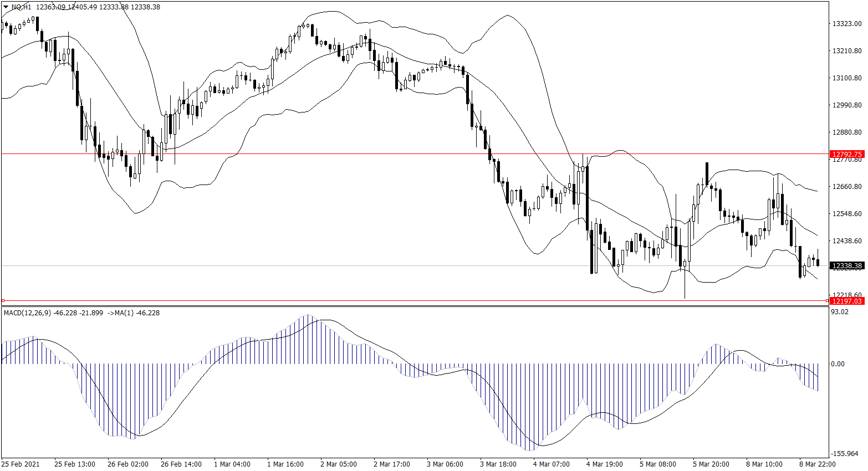Click the 13323.00 price scale label
This screenshot has width=868, height=471.
(x=847, y=24)
